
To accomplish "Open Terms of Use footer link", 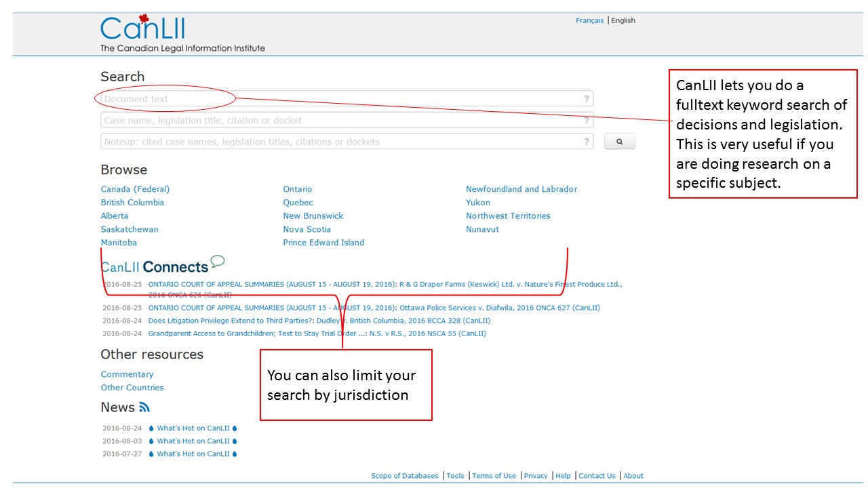I will 494,476.
